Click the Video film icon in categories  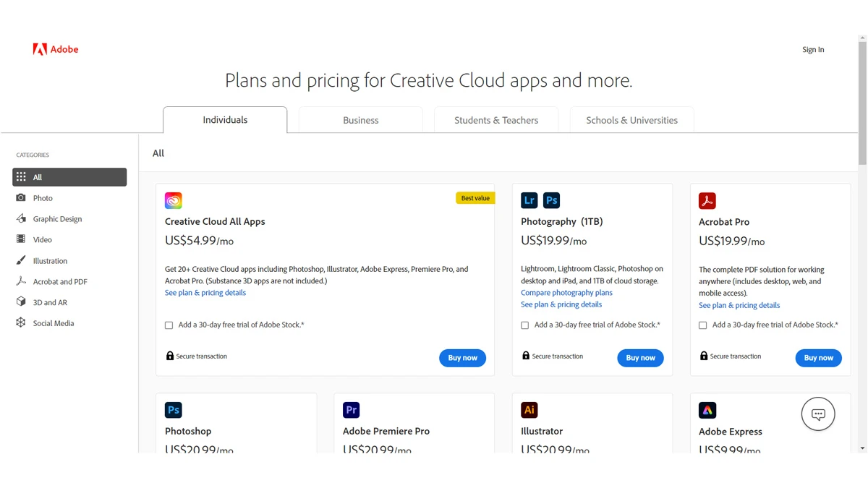21,239
